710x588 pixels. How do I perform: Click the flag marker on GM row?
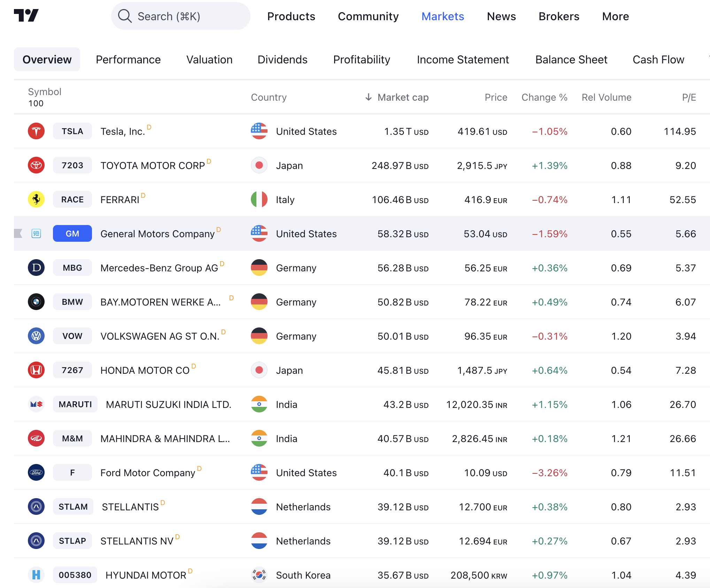(x=18, y=234)
